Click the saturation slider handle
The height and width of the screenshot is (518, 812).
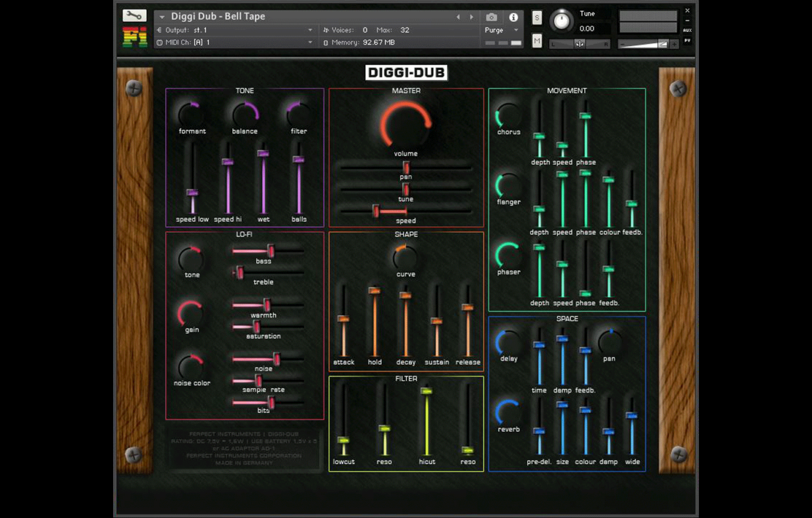click(x=256, y=326)
